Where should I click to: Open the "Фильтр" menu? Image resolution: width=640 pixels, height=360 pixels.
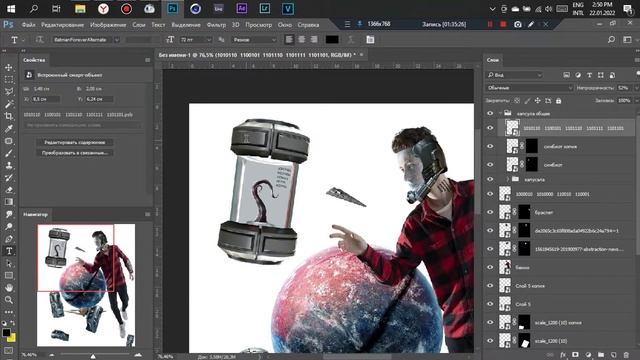pos(216,25)
